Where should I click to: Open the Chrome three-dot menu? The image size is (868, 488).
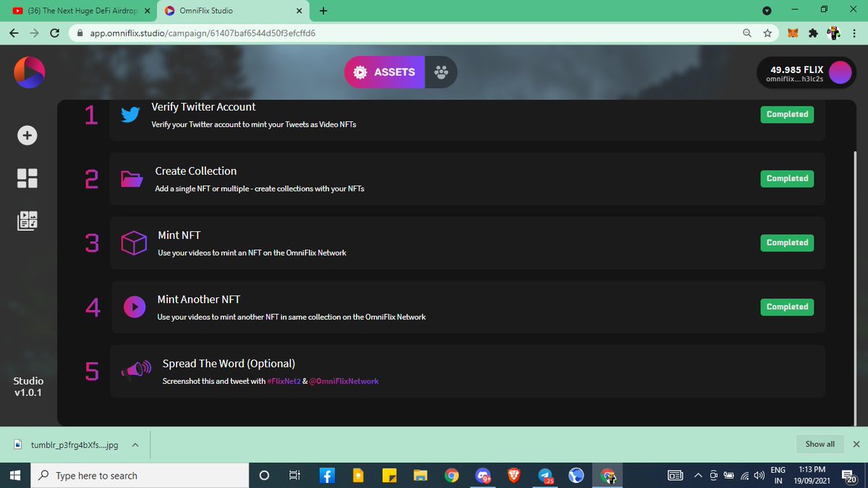tap(854, 33)
